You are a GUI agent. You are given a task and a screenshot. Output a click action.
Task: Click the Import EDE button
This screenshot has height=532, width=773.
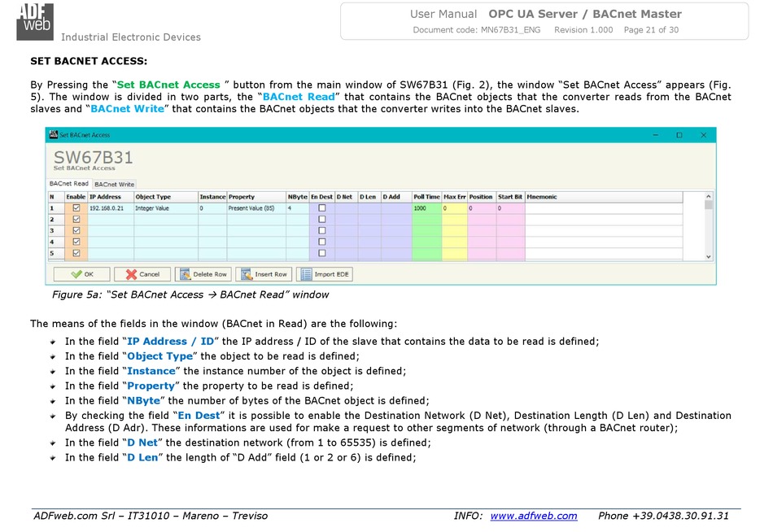[325, 274]
